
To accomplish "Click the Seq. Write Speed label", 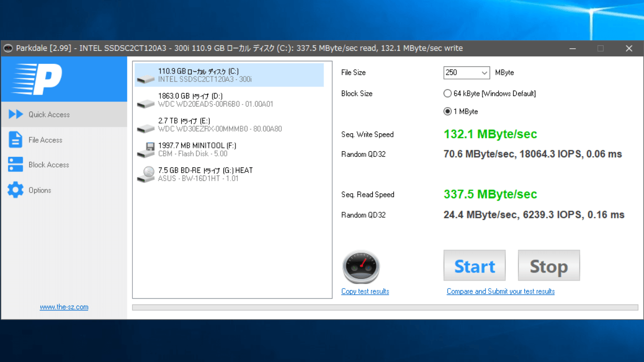I will click(x=367, y=134).
